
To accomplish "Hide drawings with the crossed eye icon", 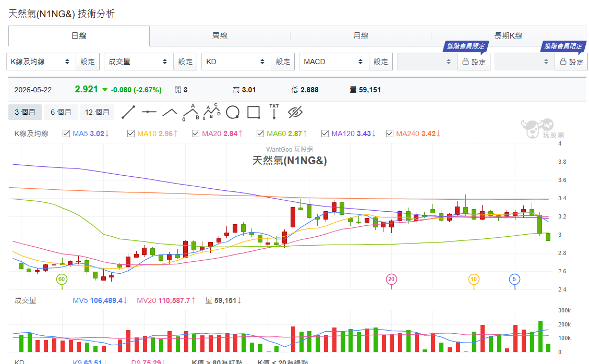I will tap(295, 112).
